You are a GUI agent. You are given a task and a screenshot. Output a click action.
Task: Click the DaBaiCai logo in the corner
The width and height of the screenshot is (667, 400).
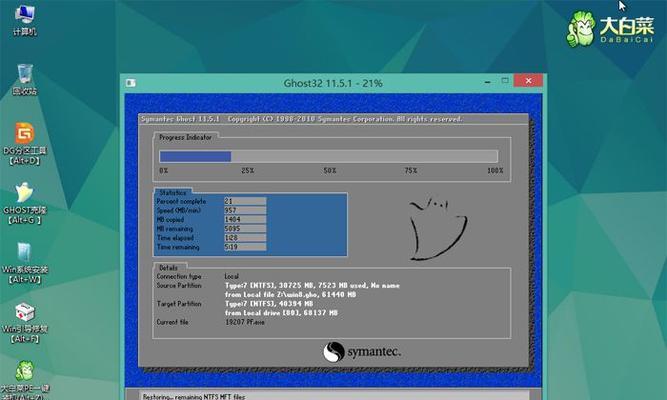pyautogui.click(x=609, y=29)
